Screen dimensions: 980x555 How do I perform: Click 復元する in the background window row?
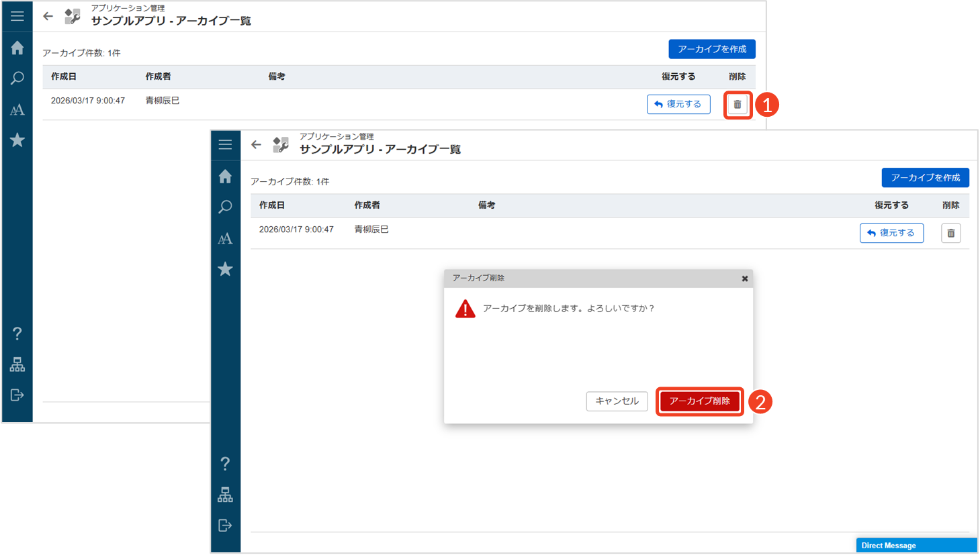click(678, 105)
